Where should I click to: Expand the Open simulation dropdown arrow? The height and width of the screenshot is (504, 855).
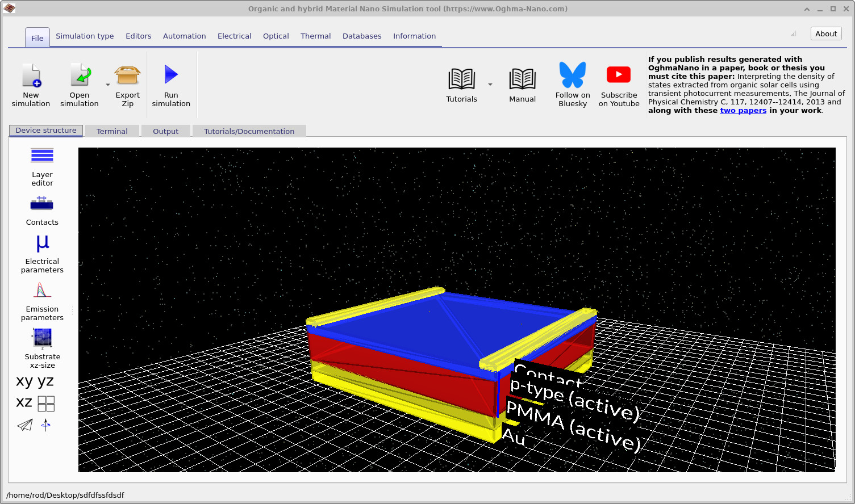108,85
